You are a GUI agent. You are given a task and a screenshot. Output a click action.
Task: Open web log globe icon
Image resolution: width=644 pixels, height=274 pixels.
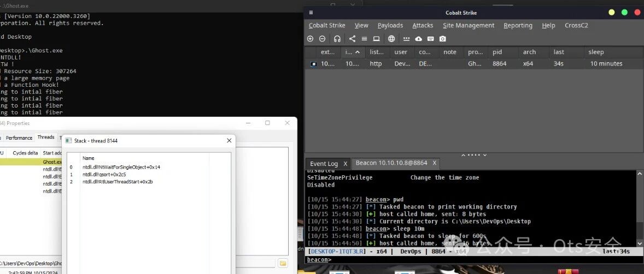click(x=391, y=39)
